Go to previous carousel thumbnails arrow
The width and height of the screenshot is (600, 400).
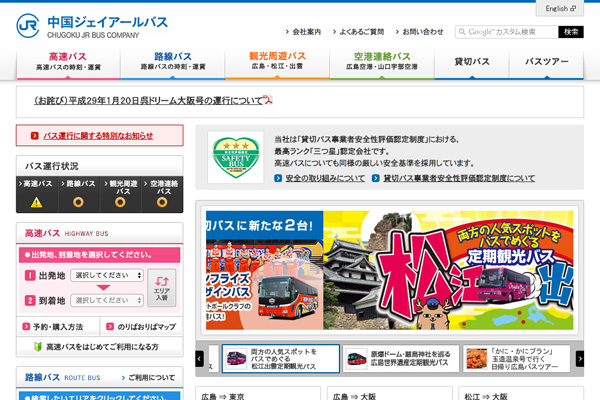(x=199, y=359)
